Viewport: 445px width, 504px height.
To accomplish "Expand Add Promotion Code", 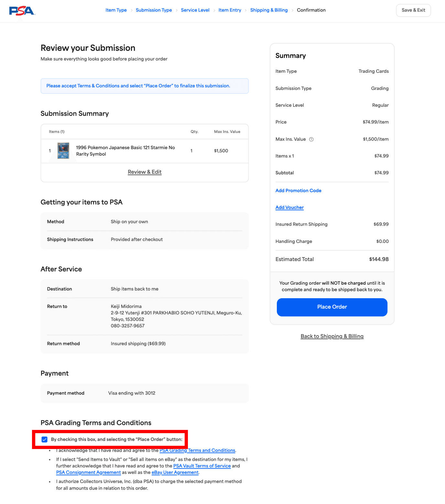I will click(298, 191).
